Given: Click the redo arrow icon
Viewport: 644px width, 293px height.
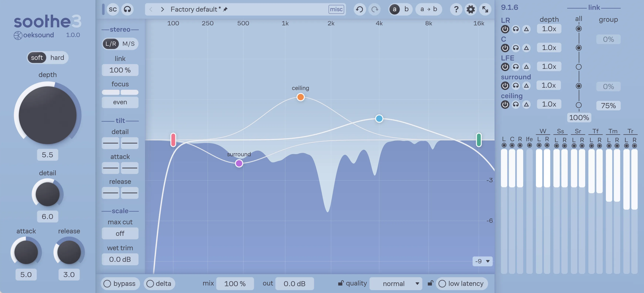Looking at the screenshot, I should 375,9.
